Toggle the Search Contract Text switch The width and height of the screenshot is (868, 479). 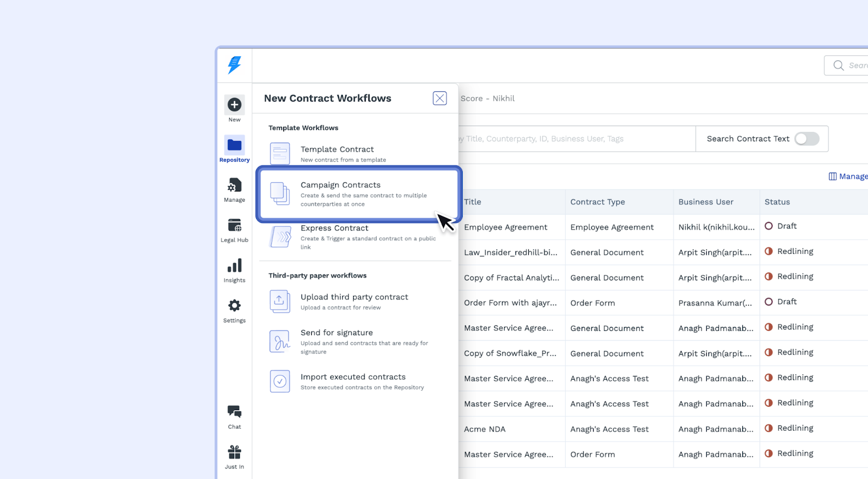pos(807,139)
